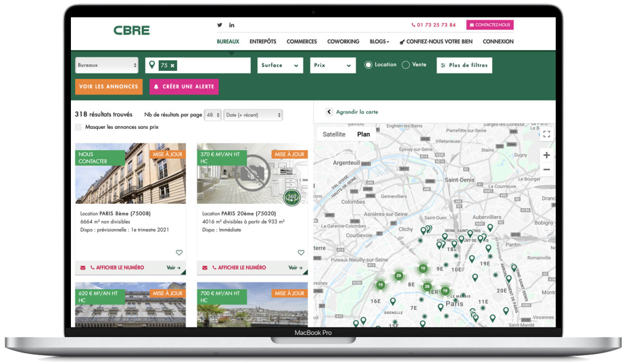Open the map cluster marked 29
This screenshot has width=628, height=364.
coord(398,276)
